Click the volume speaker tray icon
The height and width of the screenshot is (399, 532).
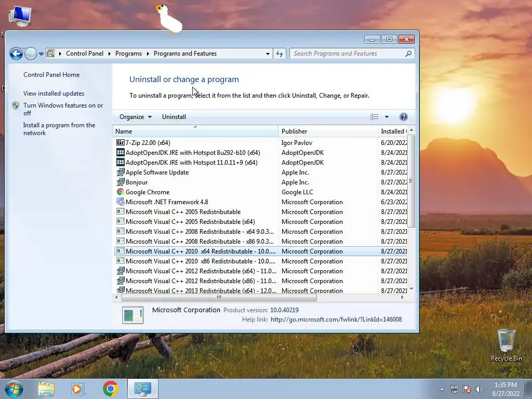(x=480, y=389)
